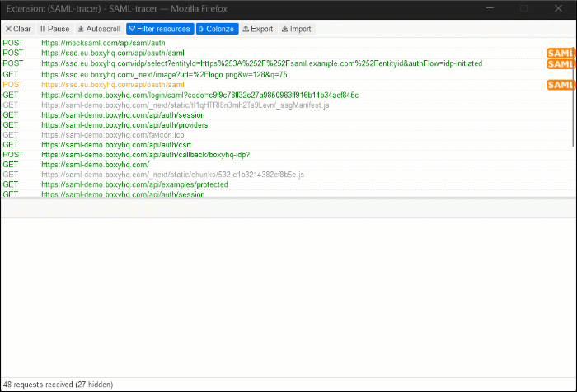
Task: Select GET api/auth/csrf request
Action: coord(287,145)
